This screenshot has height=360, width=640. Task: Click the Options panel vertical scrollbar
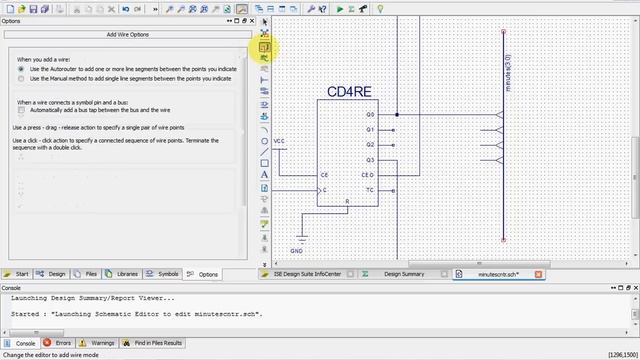pyautogui.click(x=244, y=131)
